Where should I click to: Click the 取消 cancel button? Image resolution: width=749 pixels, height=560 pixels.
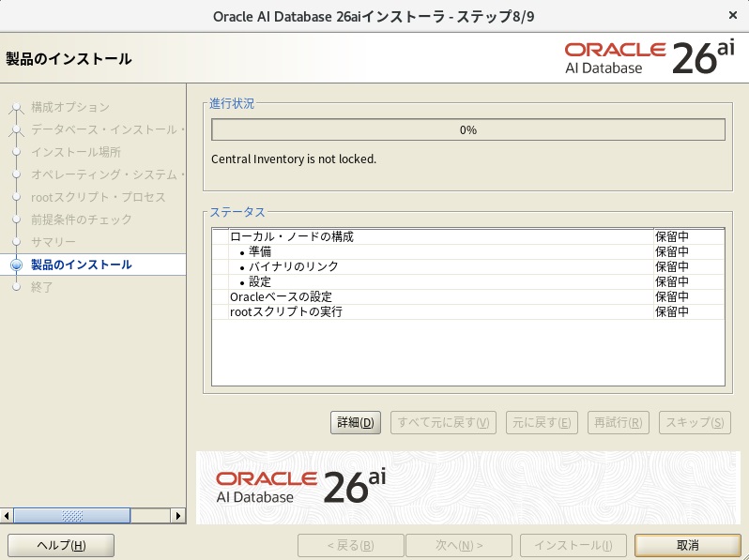(688, 545)
